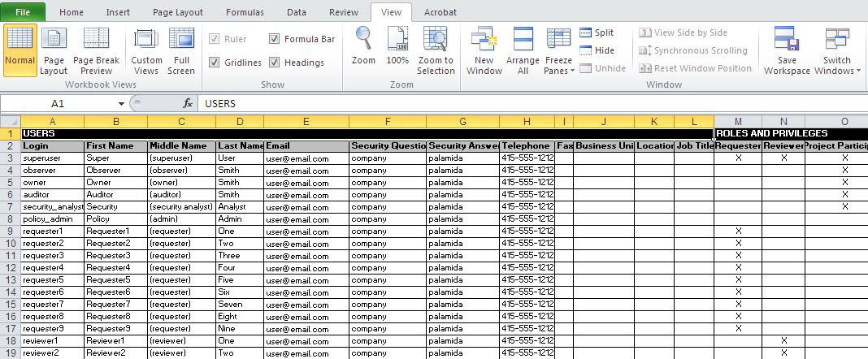Toggle the Gridlines checkbox
The width and height of the screenshot is (868, 359).
pyautogui.click(x=215, y=63)
